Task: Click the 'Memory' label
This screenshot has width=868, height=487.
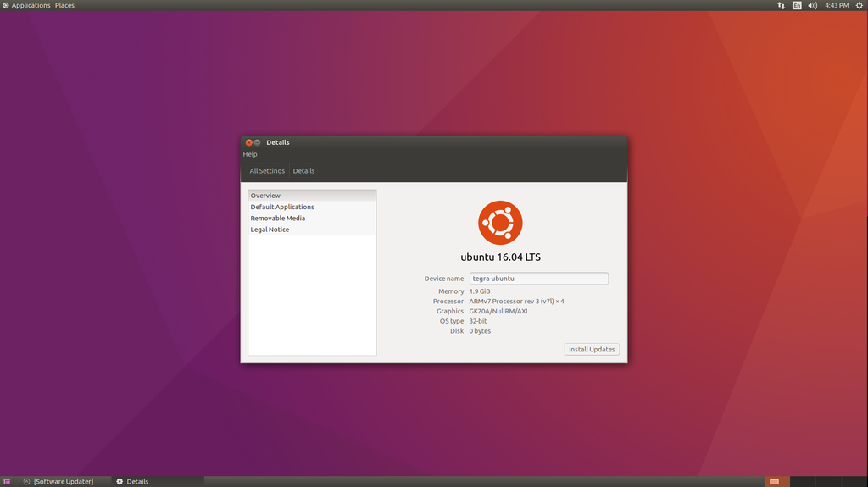Action: (451, 291)
